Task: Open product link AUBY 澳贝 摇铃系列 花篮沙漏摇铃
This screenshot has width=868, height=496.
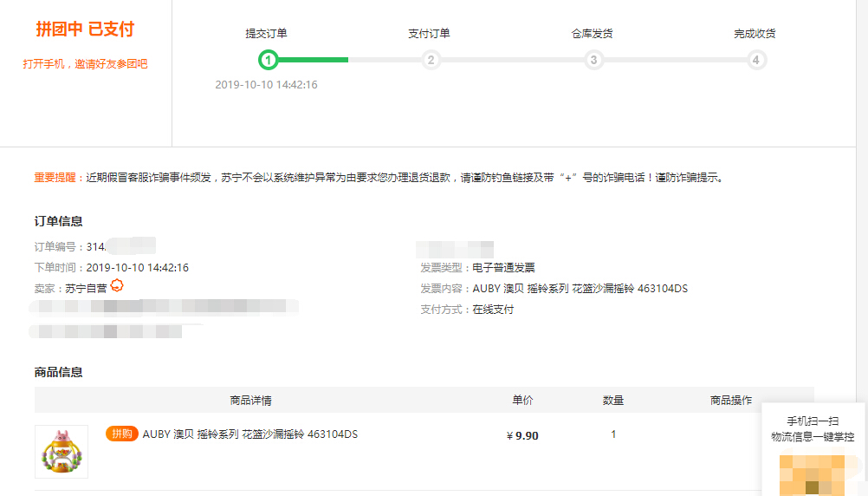Action: point(250,434)
